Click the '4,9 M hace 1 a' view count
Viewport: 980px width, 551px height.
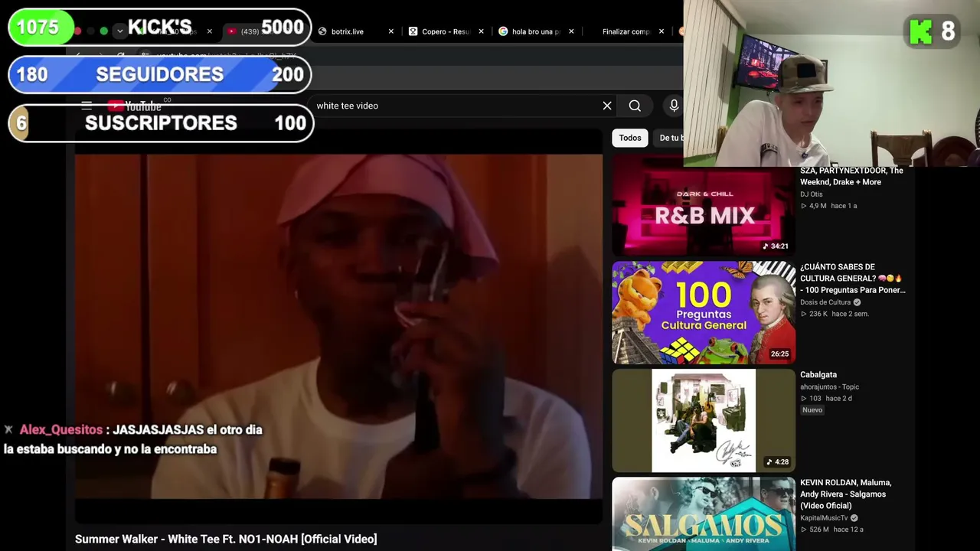pos(829,206)
